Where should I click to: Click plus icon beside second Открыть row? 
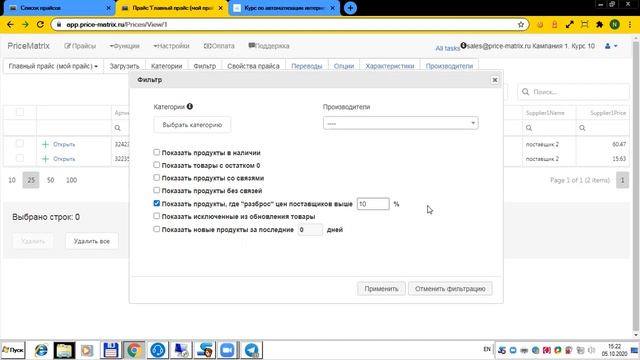click(x=45, y=159)
